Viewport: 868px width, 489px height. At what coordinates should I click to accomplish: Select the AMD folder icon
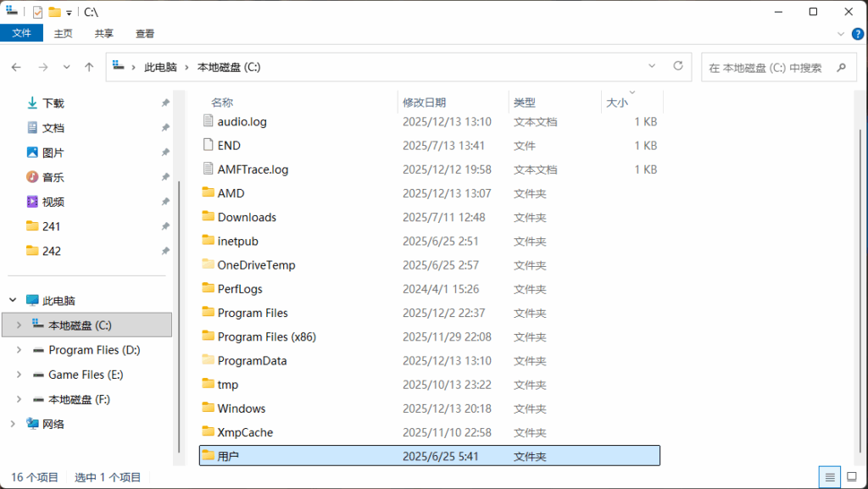pyautogui.click(x=209, y=192)
